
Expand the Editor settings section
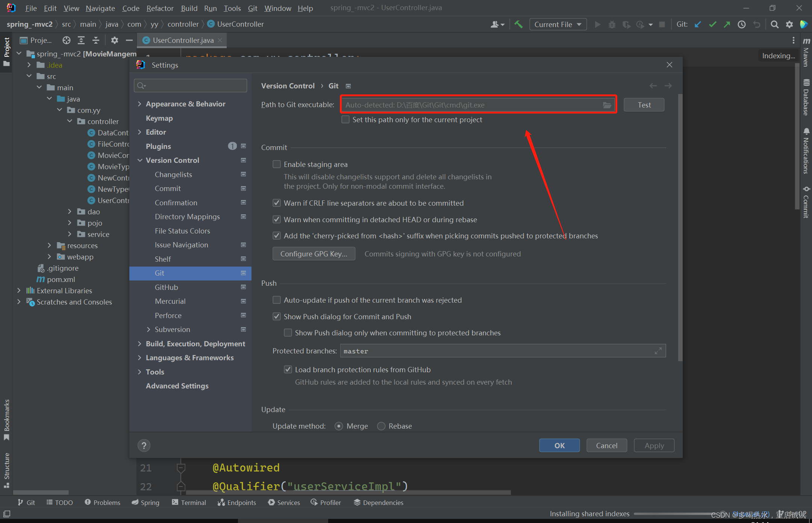coord(139,132)
